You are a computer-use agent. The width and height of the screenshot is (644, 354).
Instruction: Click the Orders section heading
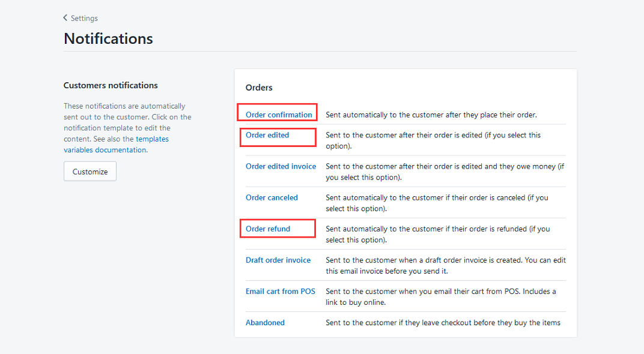point(259,88)
